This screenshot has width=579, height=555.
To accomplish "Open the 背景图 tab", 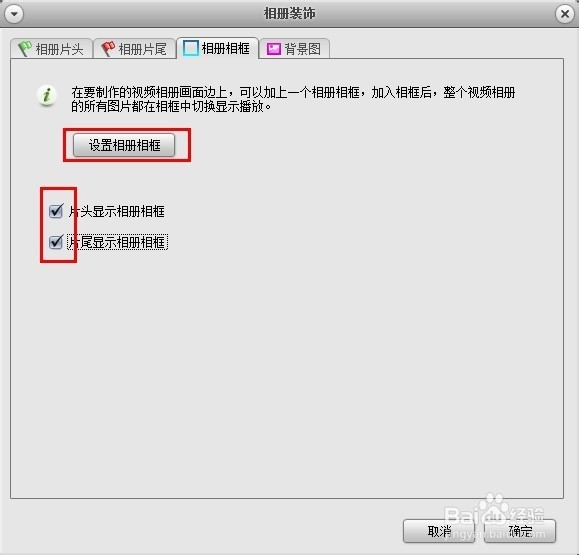I will 294,48.
